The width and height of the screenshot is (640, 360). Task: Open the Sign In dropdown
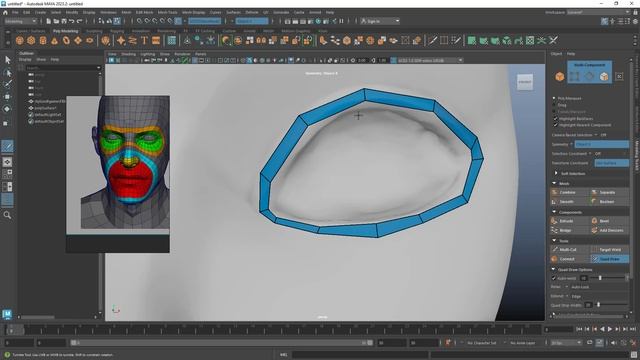[x=380, y=21]
